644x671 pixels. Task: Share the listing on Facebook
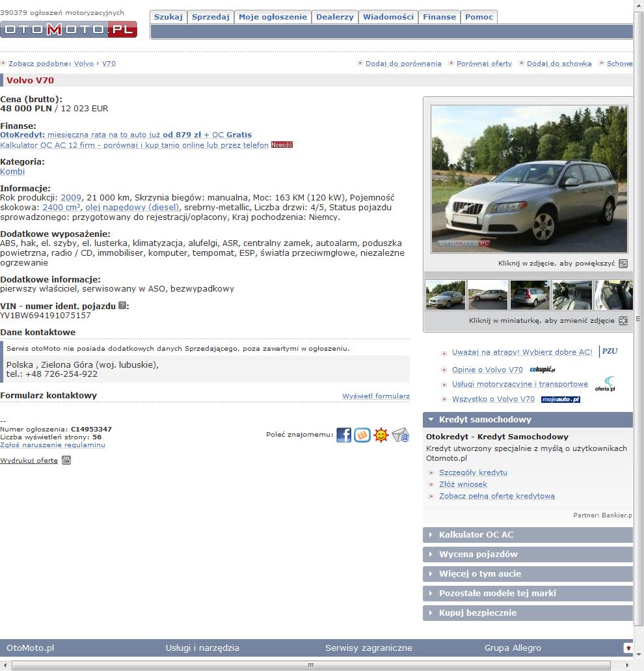click(x=344, y=435)
